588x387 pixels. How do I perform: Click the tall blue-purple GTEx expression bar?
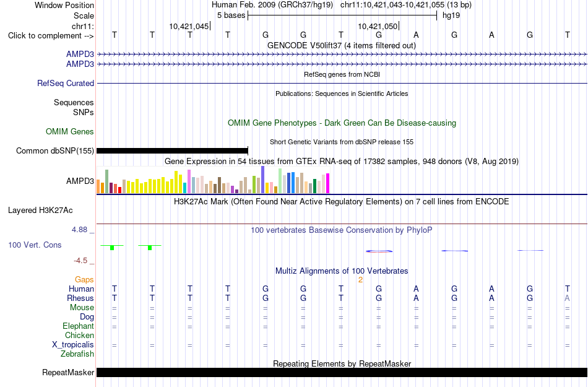[263, 180]
